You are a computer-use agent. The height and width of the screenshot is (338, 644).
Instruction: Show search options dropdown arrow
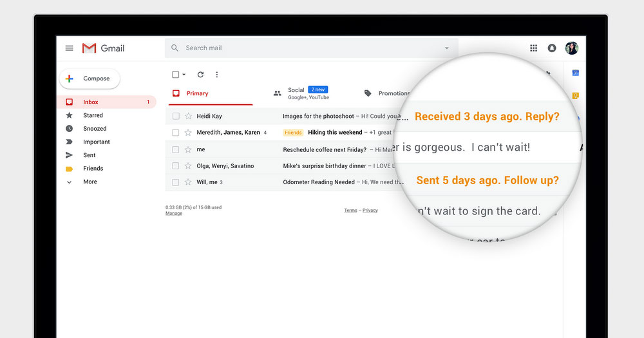pos(447,48)
